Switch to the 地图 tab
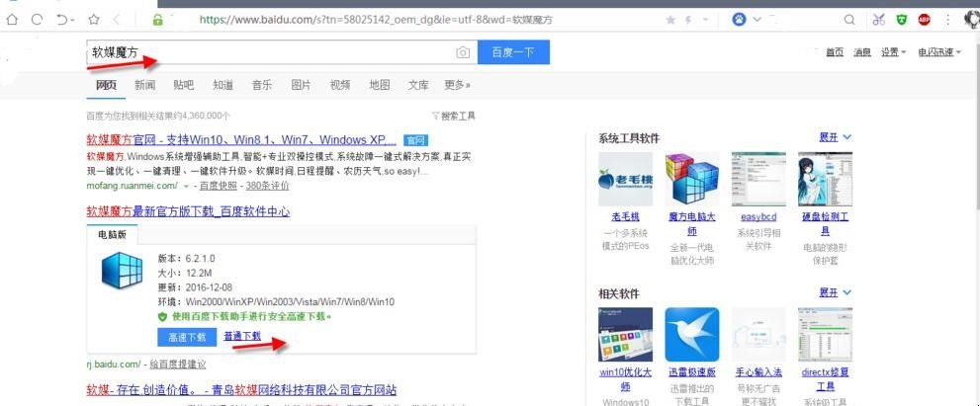Viewport: 980px width, 406px height. pyautogui.click(x=380, y=85)
